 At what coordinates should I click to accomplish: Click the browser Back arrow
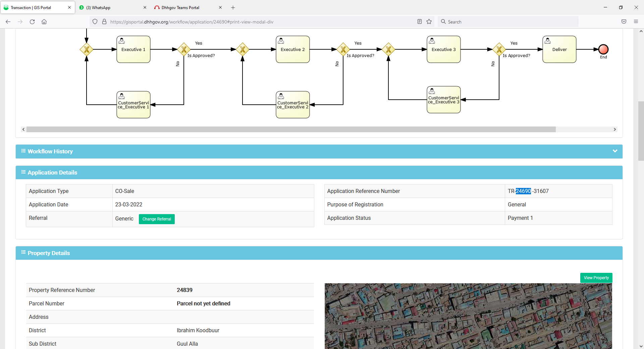point(8,22)
